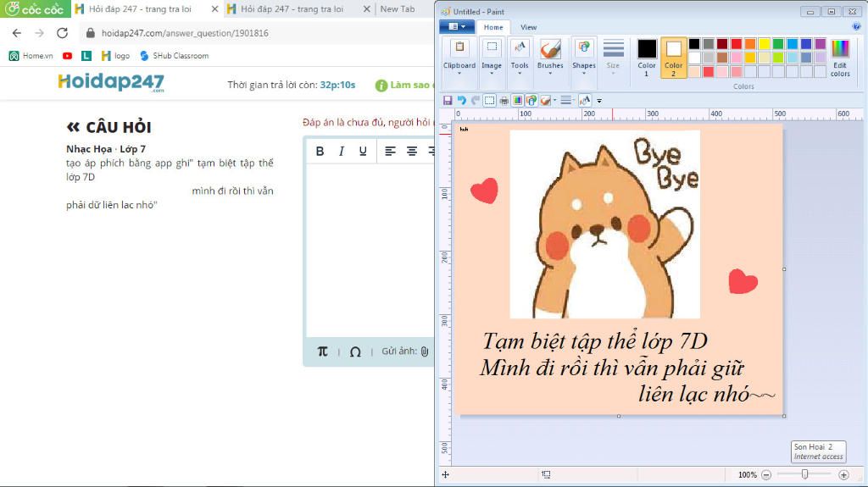Switch to the View ribbon tab

pyautogui.click(x=528, y=27)
